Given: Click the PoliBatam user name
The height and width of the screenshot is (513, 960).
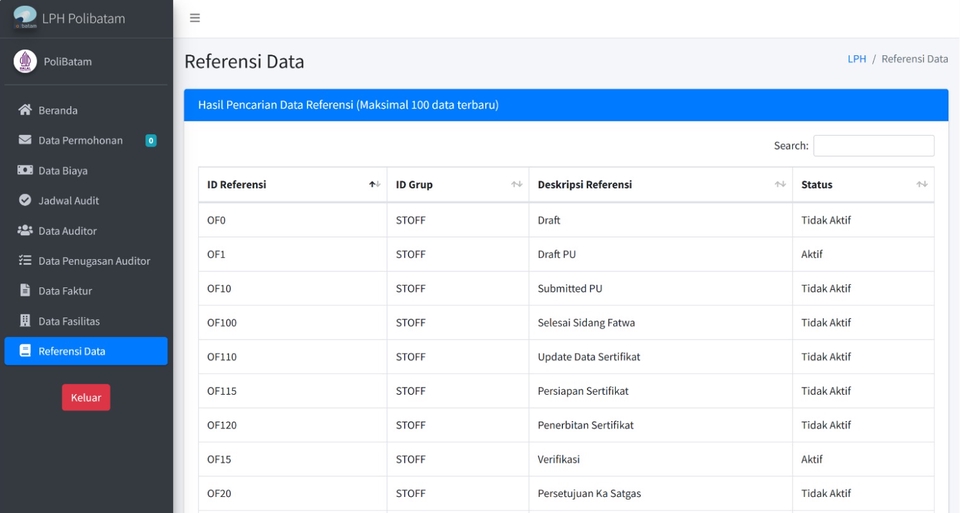Looking at the screenshot, I should [67, 61].
